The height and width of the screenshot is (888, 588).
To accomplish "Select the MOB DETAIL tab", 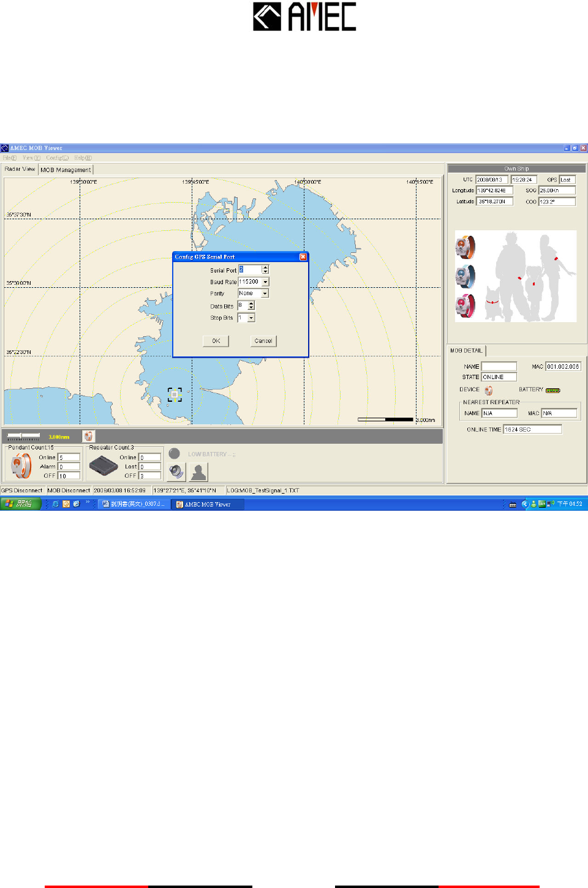I will 466,351.
